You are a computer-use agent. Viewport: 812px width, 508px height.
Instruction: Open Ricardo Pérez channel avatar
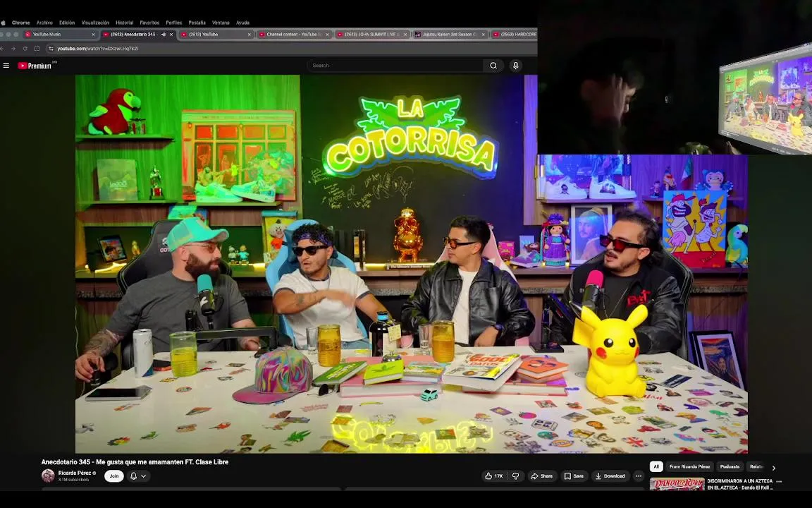pos(48,476)
